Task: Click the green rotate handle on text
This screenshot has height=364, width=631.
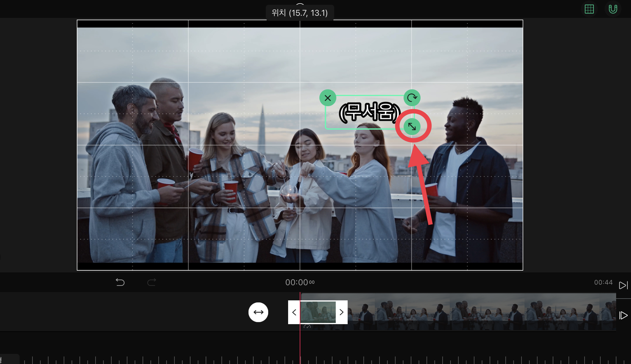Action: coord(412,98)
